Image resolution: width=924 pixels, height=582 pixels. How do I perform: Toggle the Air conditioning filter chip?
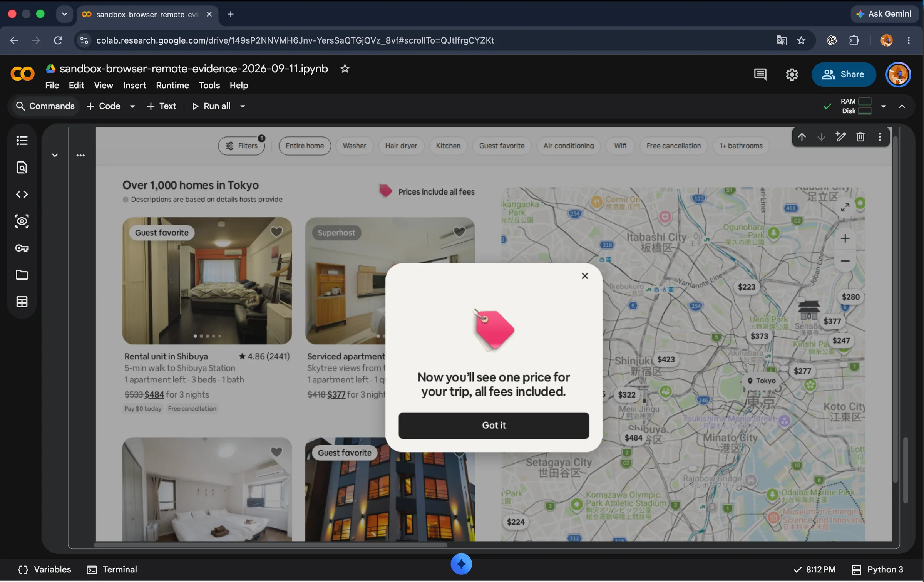pyautogui.click(x=568, y=146)
